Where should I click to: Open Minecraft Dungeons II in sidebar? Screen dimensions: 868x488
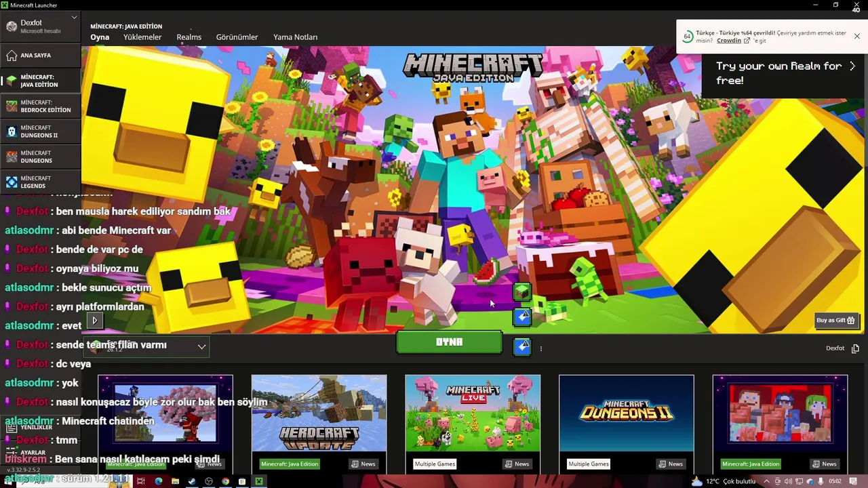(41, 131)
